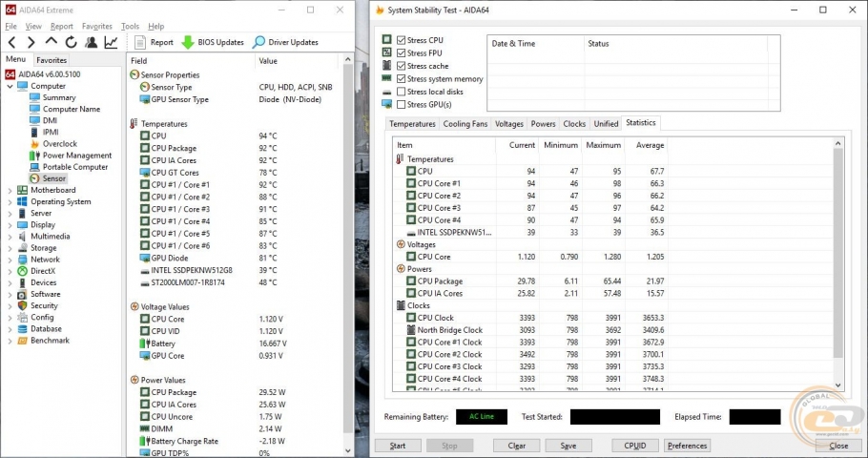868x458 pixels.
Task: Expand the Storage tree node
Action: pos(10,248)
